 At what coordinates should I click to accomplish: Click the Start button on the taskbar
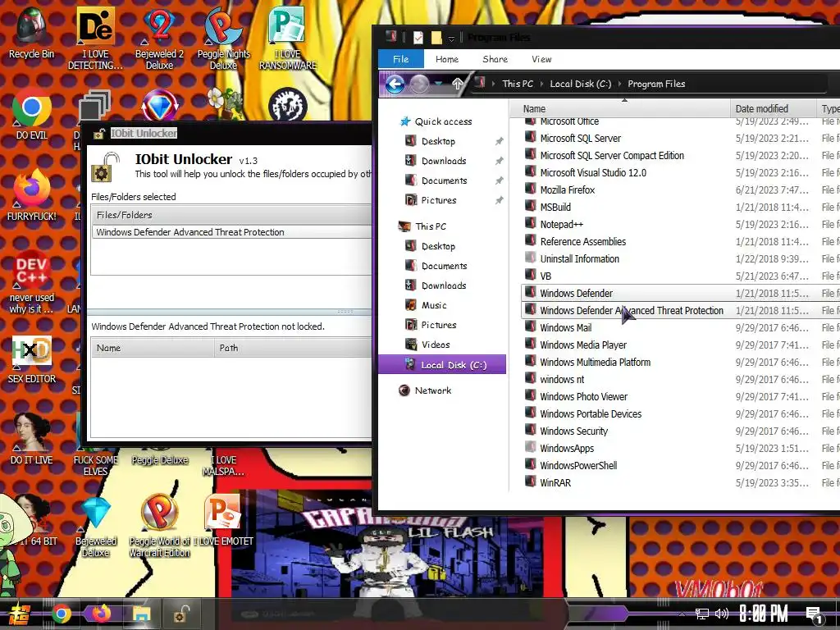pyautogui.click(x=18, y=614)
